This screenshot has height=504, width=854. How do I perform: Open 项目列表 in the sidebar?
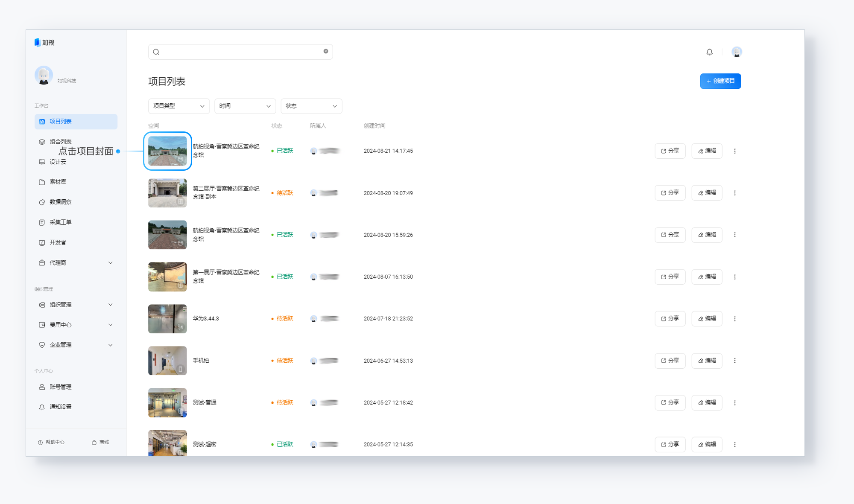76,122
